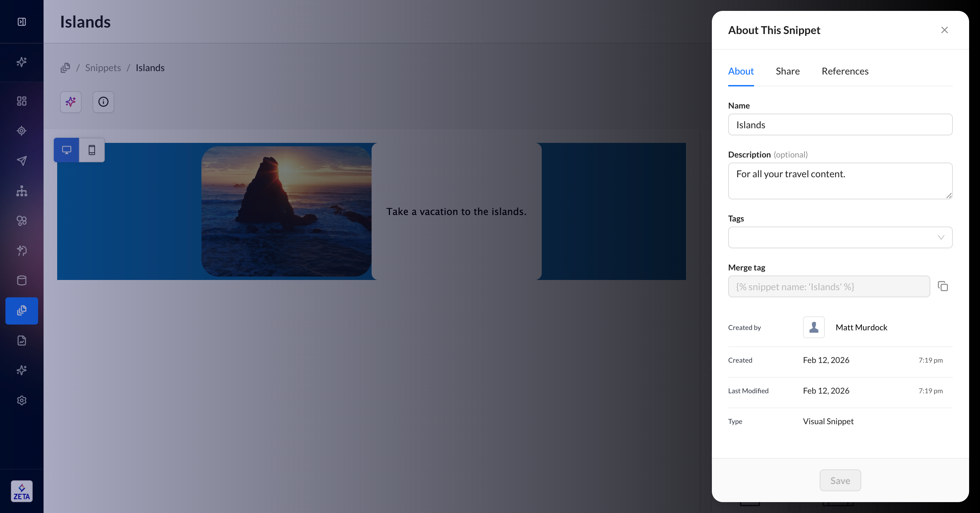
Task: Switch to the References tab
Action: (x=845, y=71)
